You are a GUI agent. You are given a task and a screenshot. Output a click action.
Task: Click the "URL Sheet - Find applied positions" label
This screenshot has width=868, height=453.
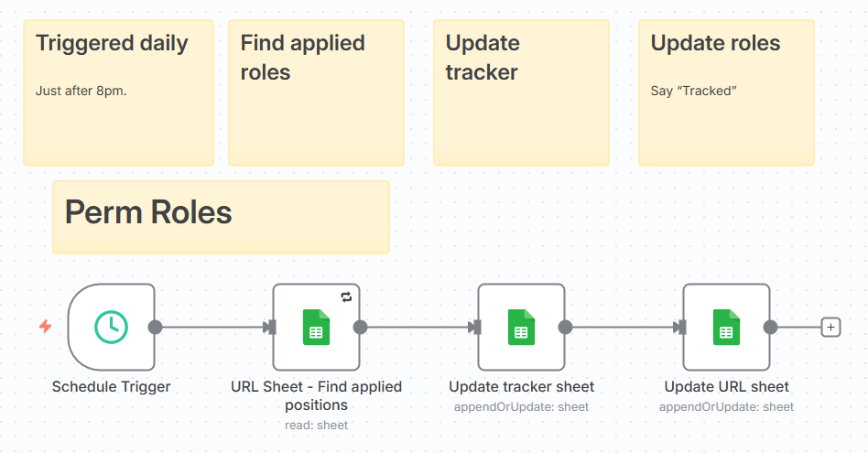point(317,395)
